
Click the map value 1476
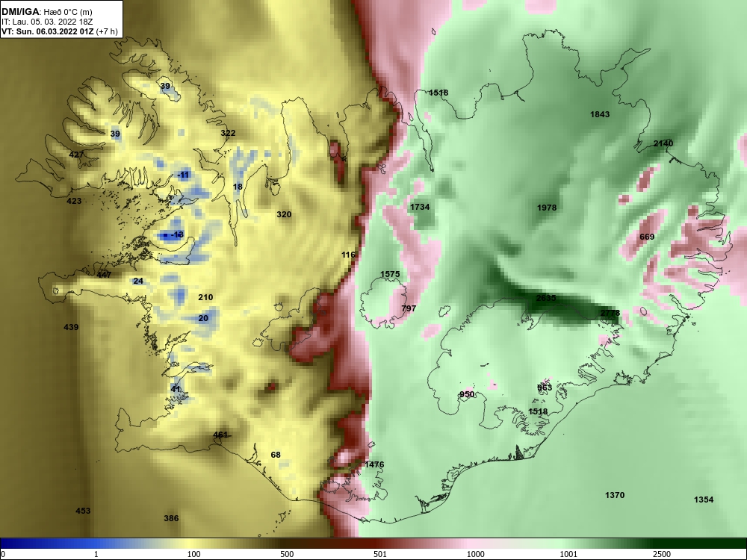coord(374,464)
